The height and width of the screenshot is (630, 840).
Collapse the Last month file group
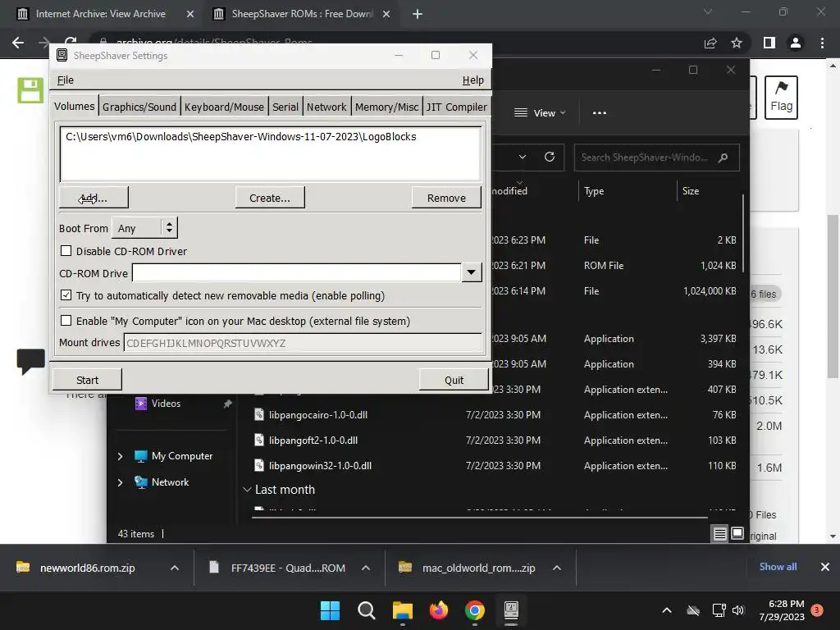(247, 489)
